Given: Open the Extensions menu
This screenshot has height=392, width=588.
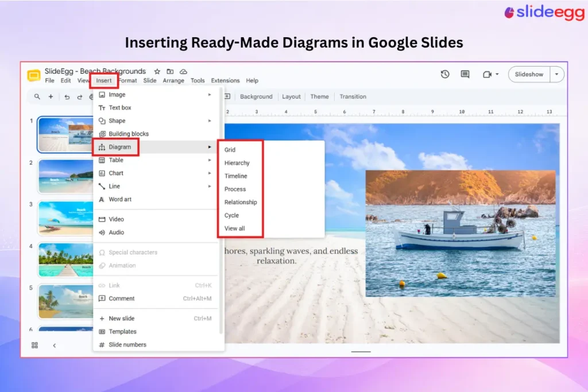Looking at the screenshot, I should click(x=225, y=80).
